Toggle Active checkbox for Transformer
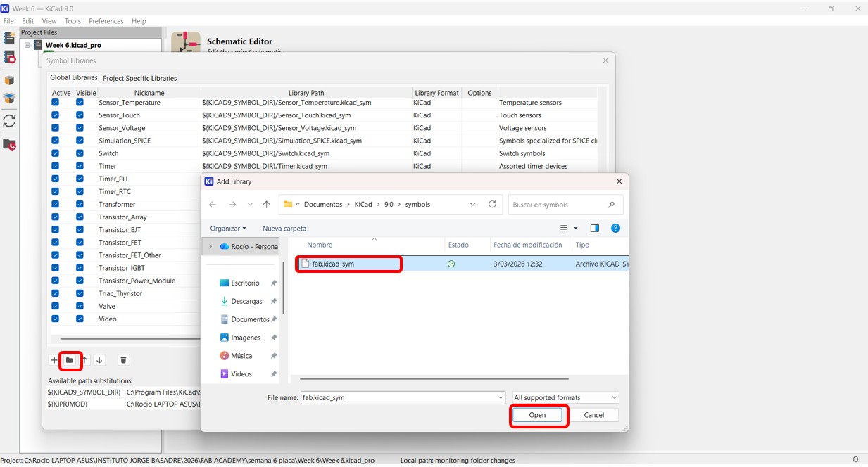Screen dimensions: 868x467 coord(55,204)
